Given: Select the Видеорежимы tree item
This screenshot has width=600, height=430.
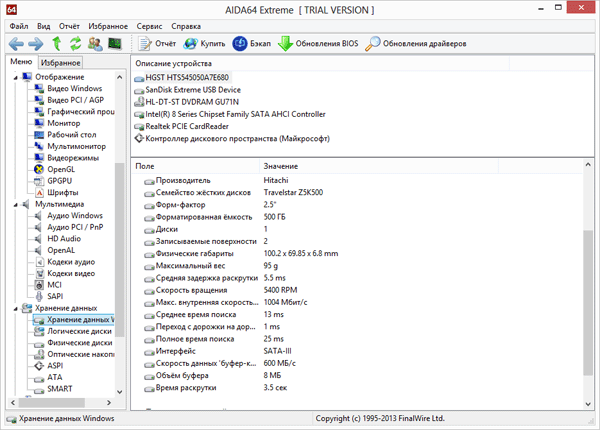Looking at the screenshot, I should coord(73,158).
